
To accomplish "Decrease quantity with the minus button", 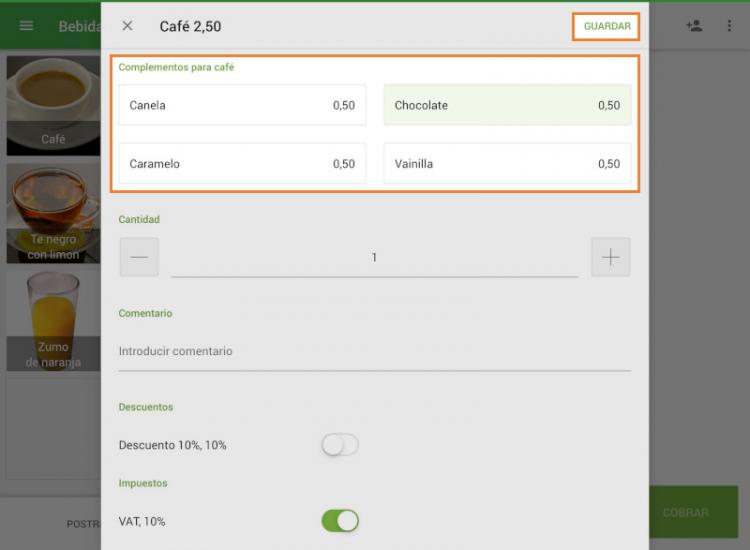I will click(139, 257).
